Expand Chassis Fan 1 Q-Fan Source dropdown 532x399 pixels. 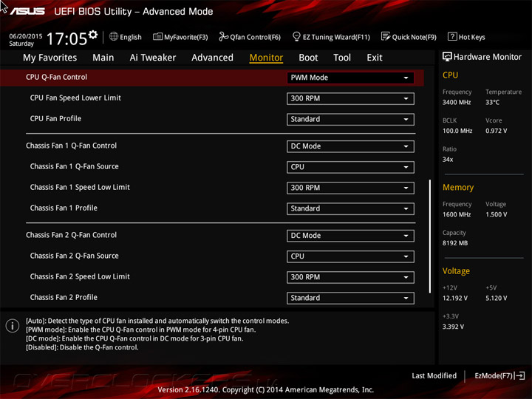[x=350, y=167]
